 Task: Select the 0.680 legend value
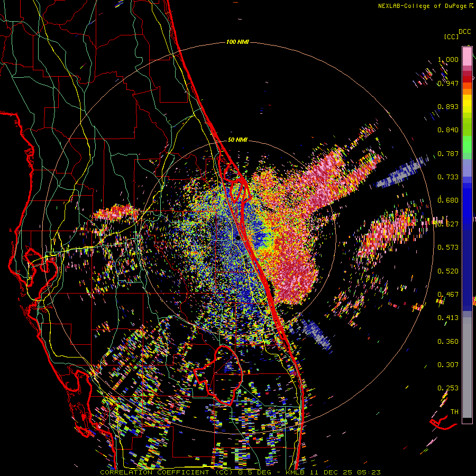pos(448,200)
